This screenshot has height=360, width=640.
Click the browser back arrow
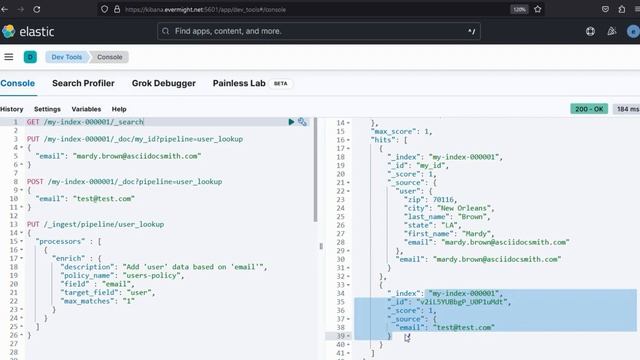pos(4,9)
